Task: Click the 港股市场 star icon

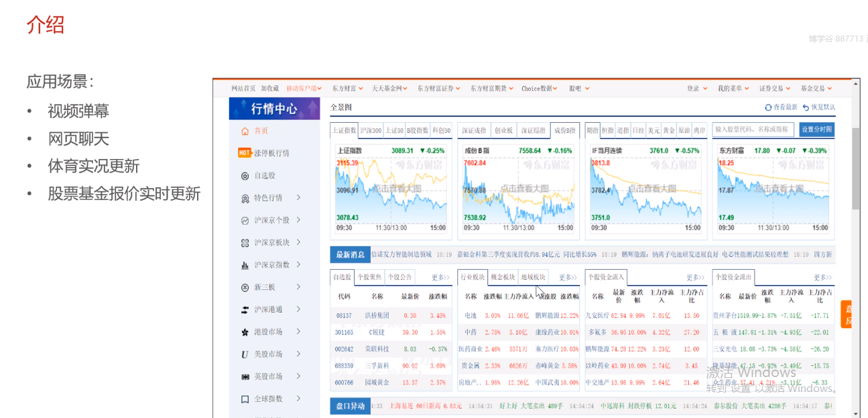Action: pos(245,332)
